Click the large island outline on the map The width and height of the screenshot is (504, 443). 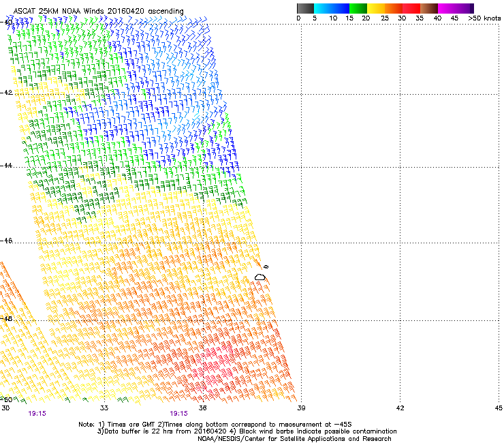(x=259, y=277)
